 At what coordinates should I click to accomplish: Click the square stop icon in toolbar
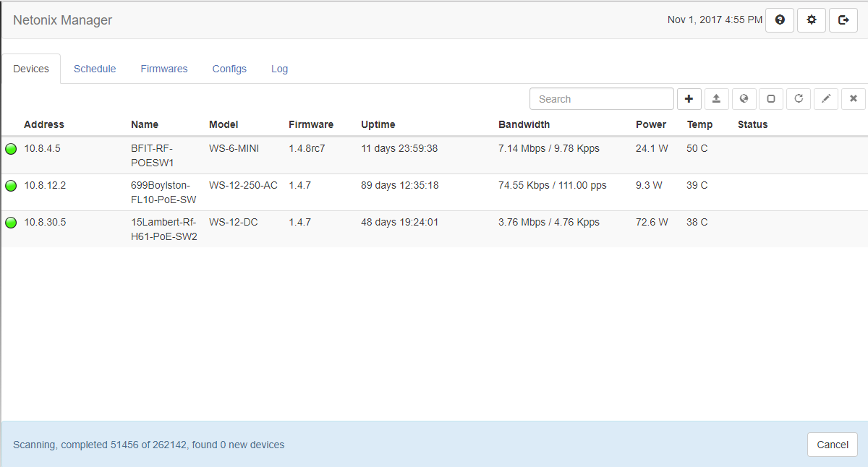(771, 99)
